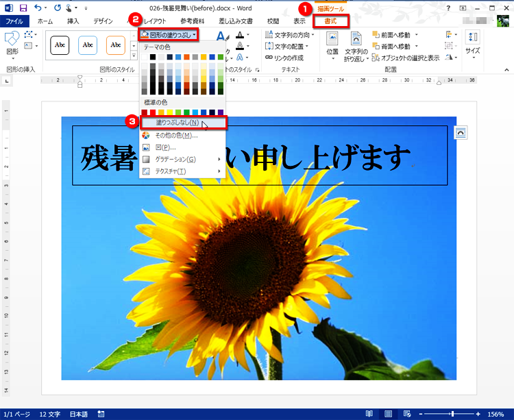This screenshot has height=420, width=514.
Task: Pick the gold theme color swatch
Action: click(x=204, y=57)
